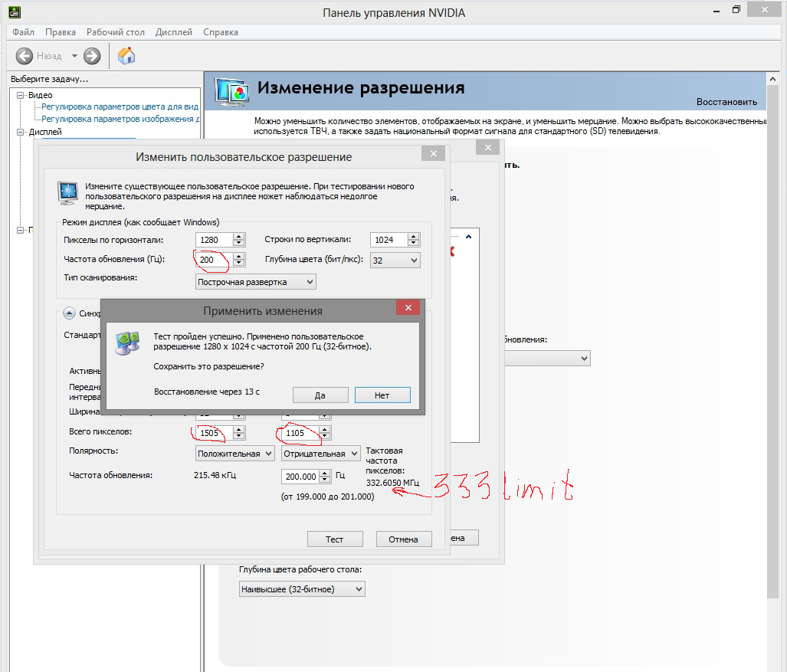Open the Файл menu
Image resolution: width=787 pixels, height=672 pixels.
point(23,32)
